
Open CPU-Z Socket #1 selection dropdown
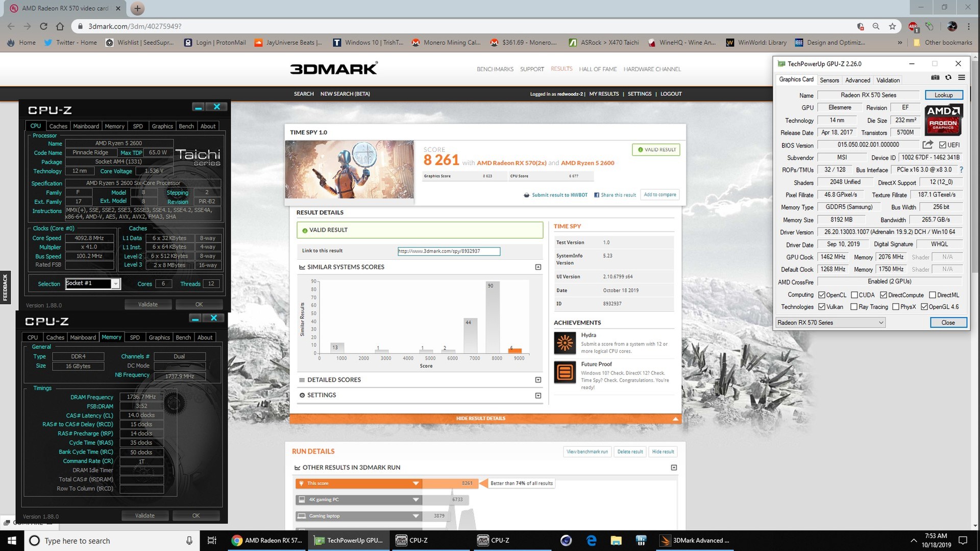(x=92, y=284)
